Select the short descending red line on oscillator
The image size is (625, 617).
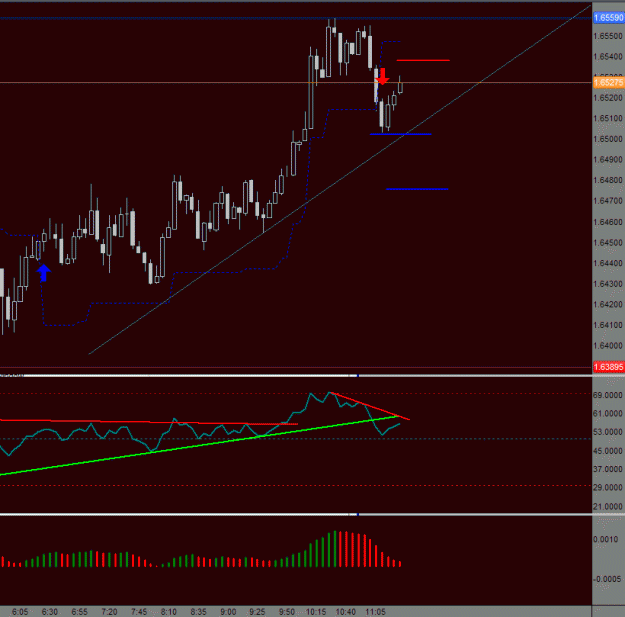(370, 406)
